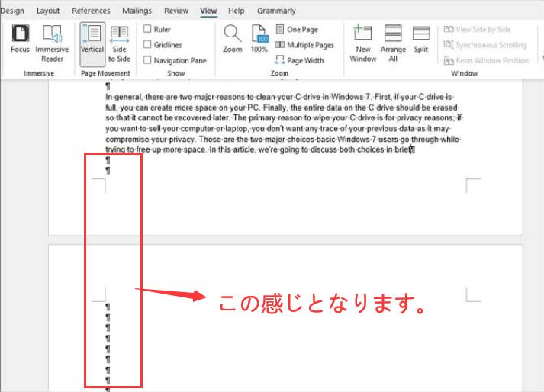Open the Immersive Reader

pos(52,43)
